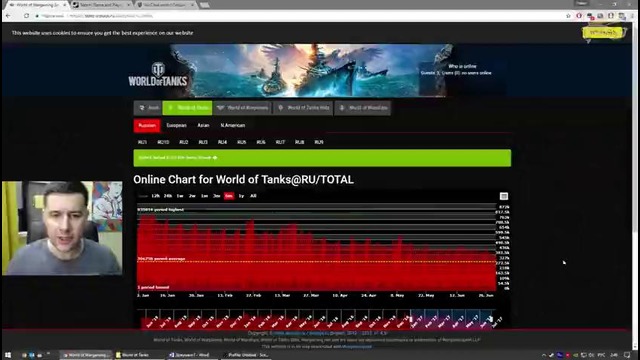The width and height of the screenshot is (640, 360).
Task: Set chart range to 1w
Action: (180, 196)
